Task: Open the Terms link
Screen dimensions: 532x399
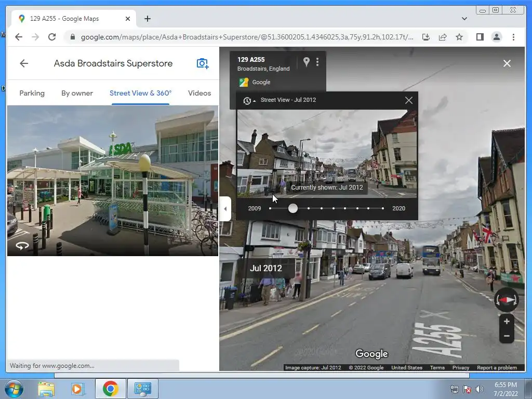Action: coord(437,367)
